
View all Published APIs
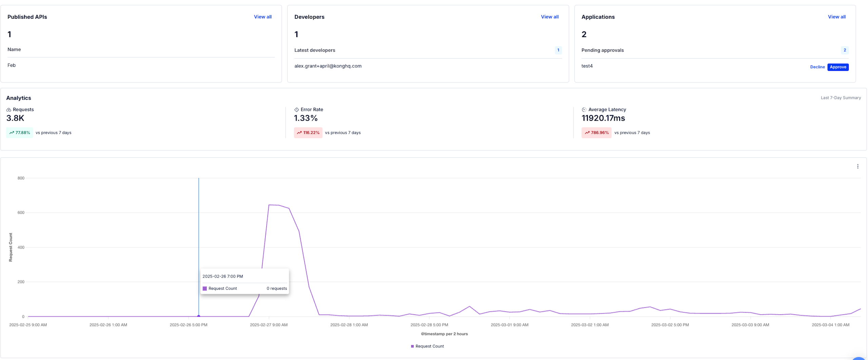262,17
